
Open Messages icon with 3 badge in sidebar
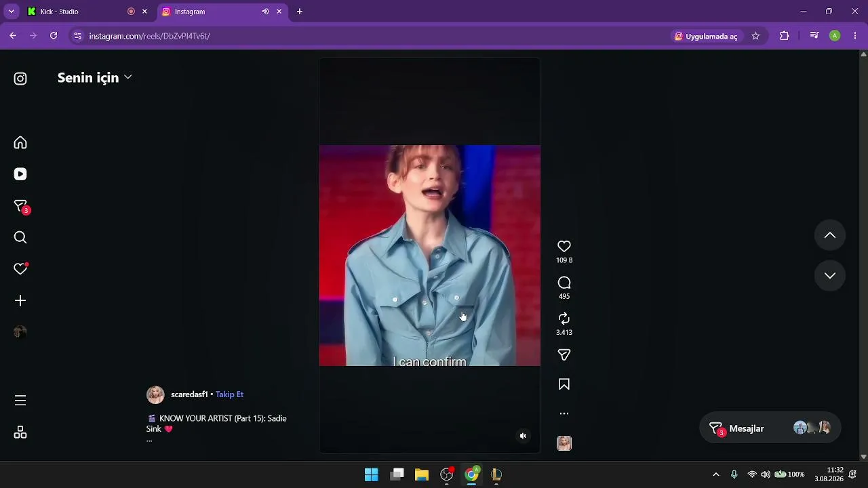point(21,207)
